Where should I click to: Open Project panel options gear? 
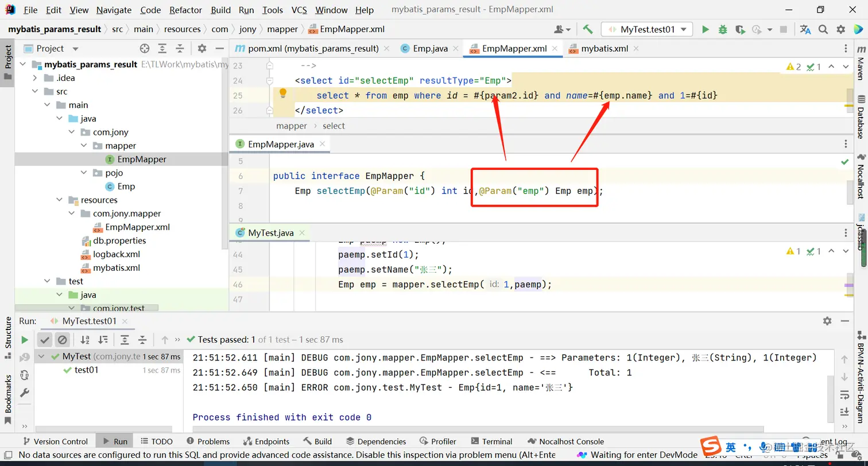click(x=202, y=49)
